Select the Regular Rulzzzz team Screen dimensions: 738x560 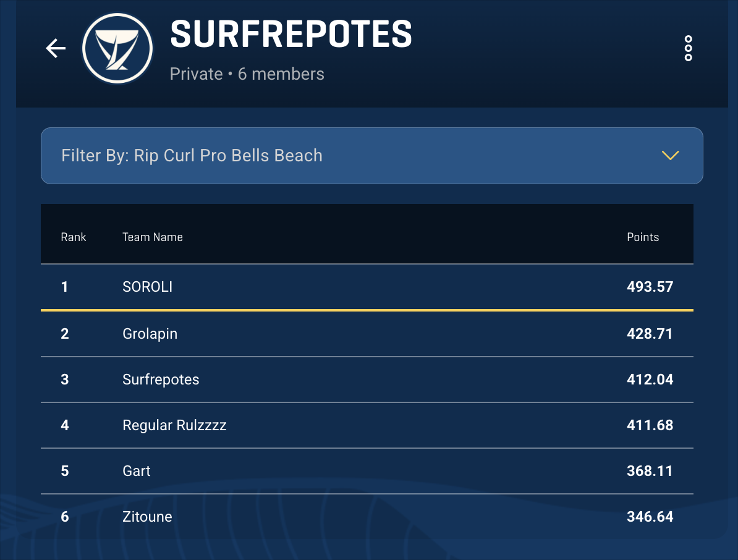174,425
